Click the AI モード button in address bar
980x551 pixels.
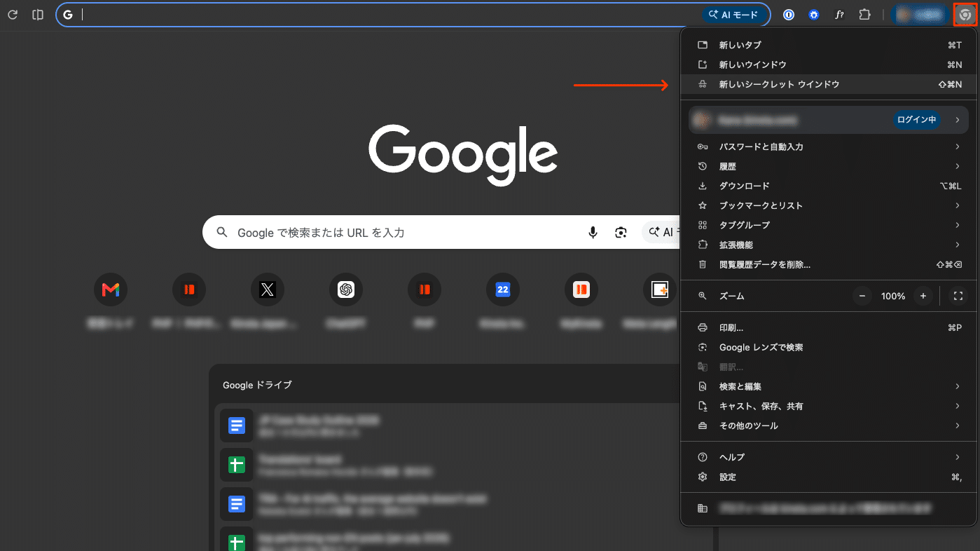click(733, 14)
